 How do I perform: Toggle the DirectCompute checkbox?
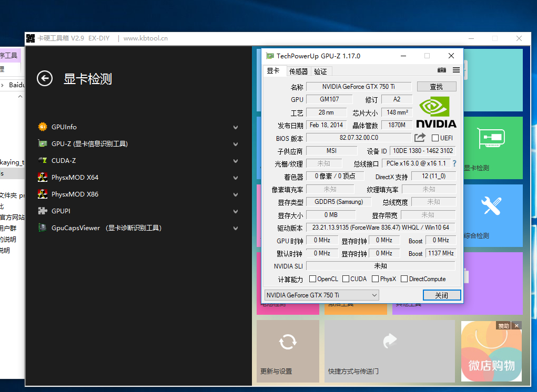pos(404,279)
